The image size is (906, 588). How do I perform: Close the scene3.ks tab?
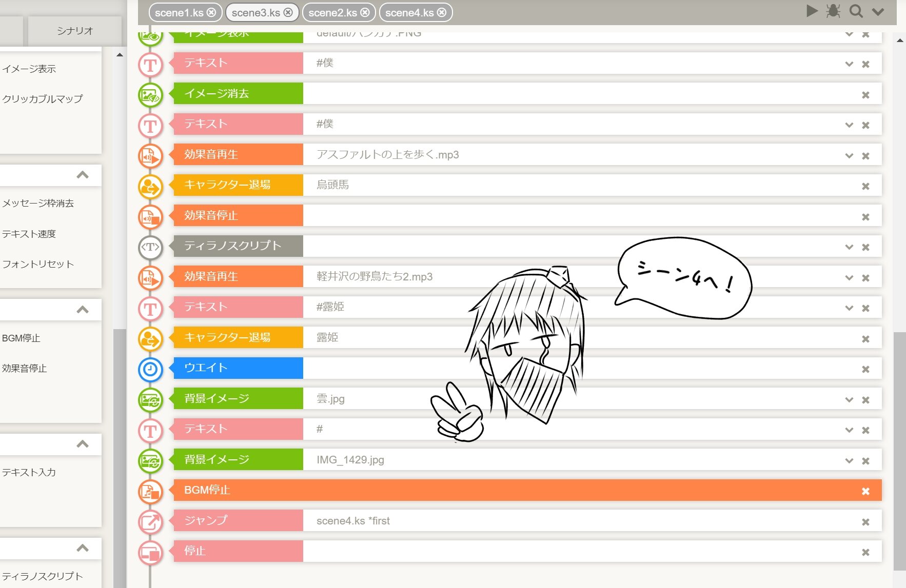point(288,12)
